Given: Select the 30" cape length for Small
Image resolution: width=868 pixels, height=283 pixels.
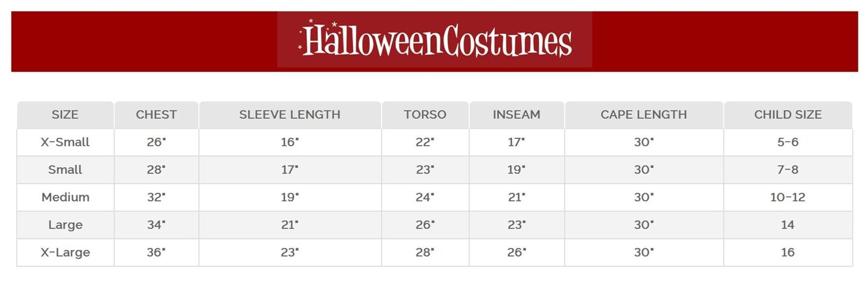Looking at the screenshot, I should click(x=644, y=170).
